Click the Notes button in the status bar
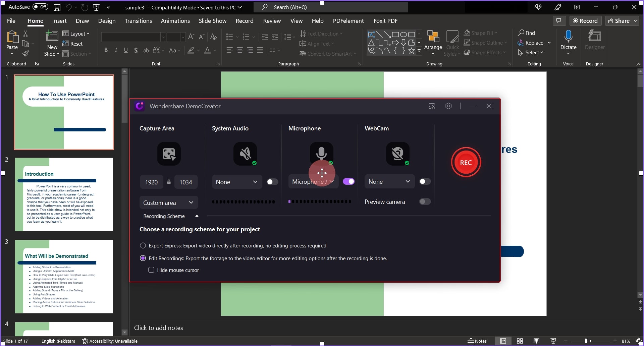Viewport: 644px width, 346px height. 477,341
